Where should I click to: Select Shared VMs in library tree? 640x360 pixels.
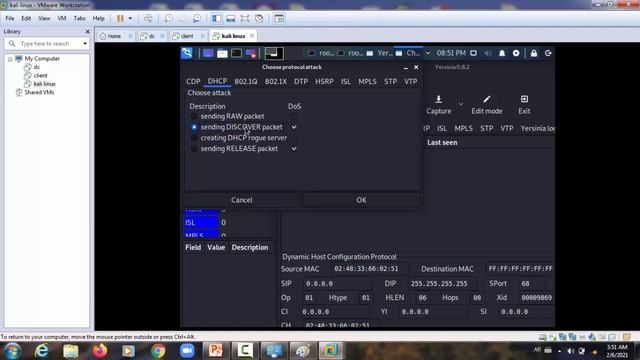(x=39, y=92)
